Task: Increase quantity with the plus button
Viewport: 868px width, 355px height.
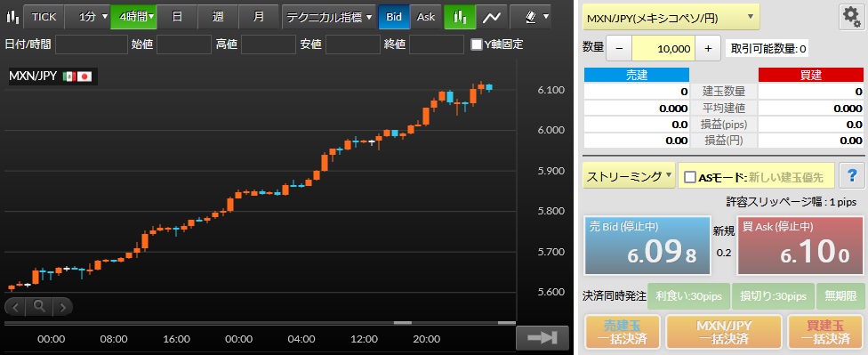Action: [708, 49]
